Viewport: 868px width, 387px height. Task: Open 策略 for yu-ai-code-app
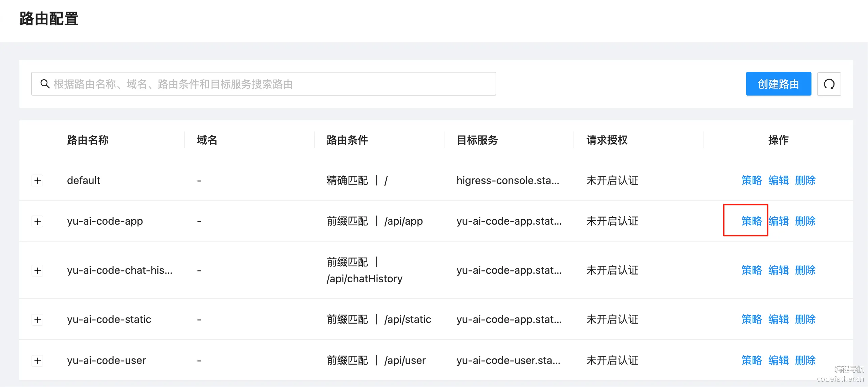(752, 221)
